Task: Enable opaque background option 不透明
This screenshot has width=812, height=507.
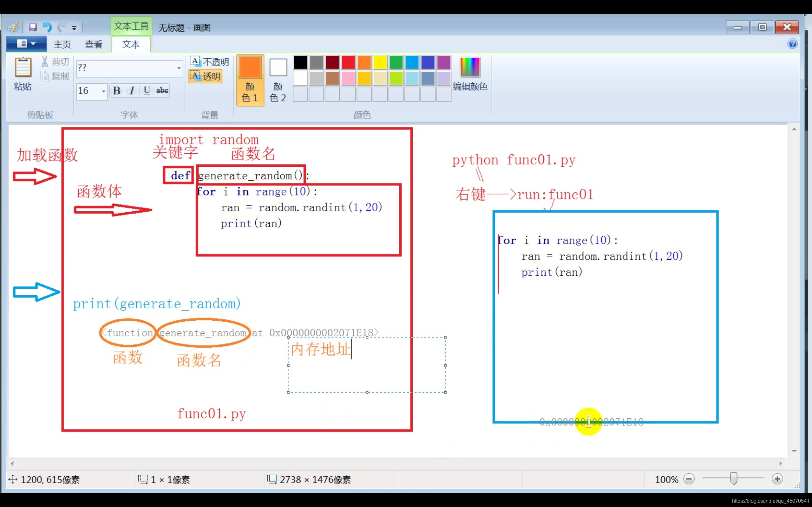Action: click(210, 62)
